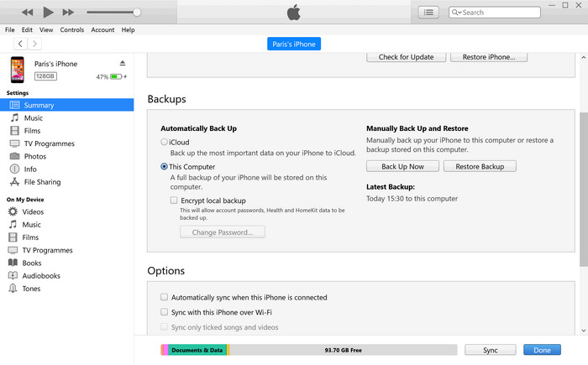Click 'Today 15:30 to this computer' text
Image resolution: width=588 pixels, height=365 pixels.
pos(412,199)
